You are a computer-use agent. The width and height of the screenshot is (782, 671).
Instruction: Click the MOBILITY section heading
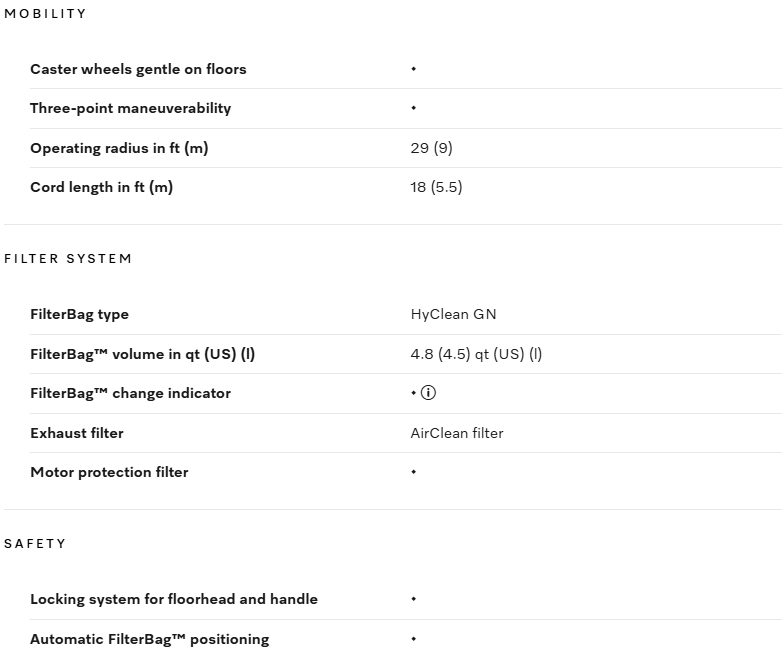click(45, 14)
